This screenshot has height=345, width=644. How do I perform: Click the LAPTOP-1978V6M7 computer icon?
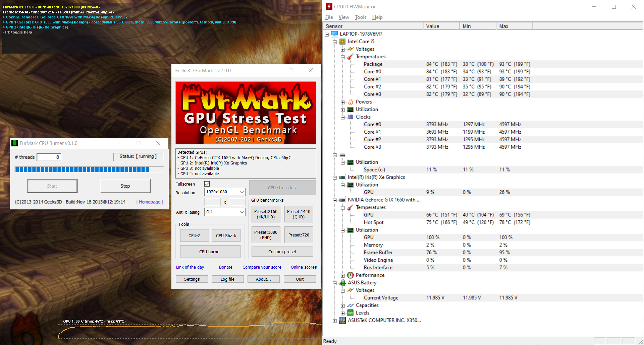[x=334, y=34]
